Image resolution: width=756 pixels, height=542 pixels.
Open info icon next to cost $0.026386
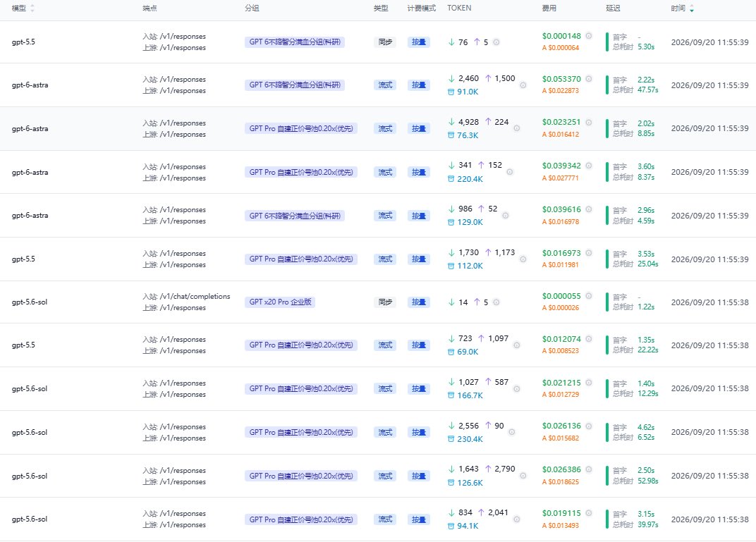pyautogui.click(x=589, y=469)
